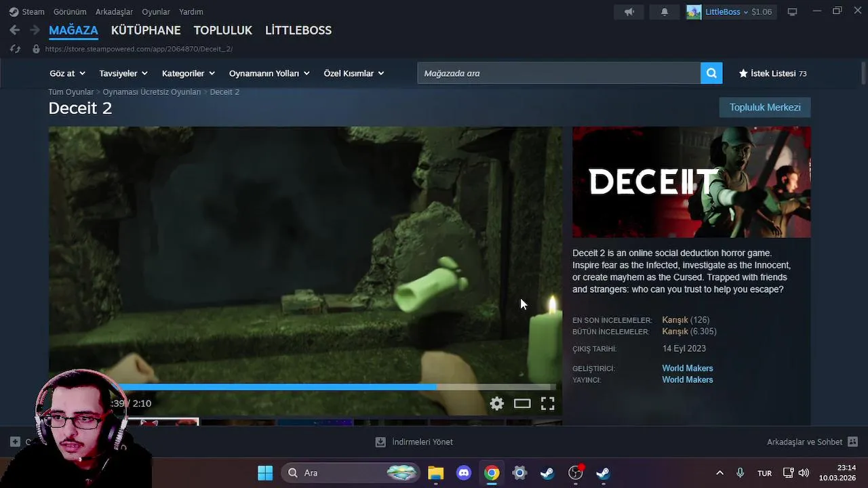The image size is (868, 488).
Task: Click the Topluluk Merkezi button
Action: click(x=765, y=107)
